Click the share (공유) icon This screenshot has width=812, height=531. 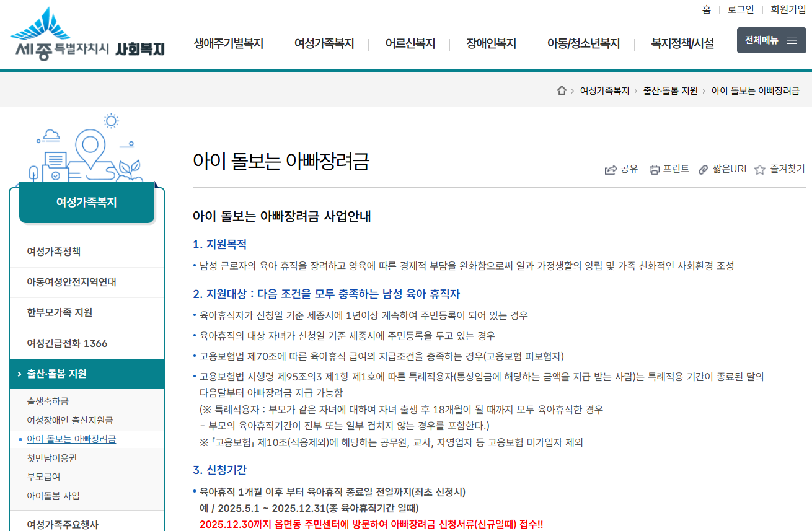611,169
